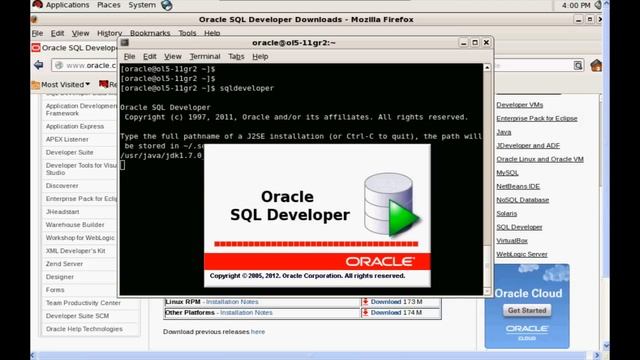Click the Solaris link
The height and width of the screenshot is (360, 640).
pos(507,213)
